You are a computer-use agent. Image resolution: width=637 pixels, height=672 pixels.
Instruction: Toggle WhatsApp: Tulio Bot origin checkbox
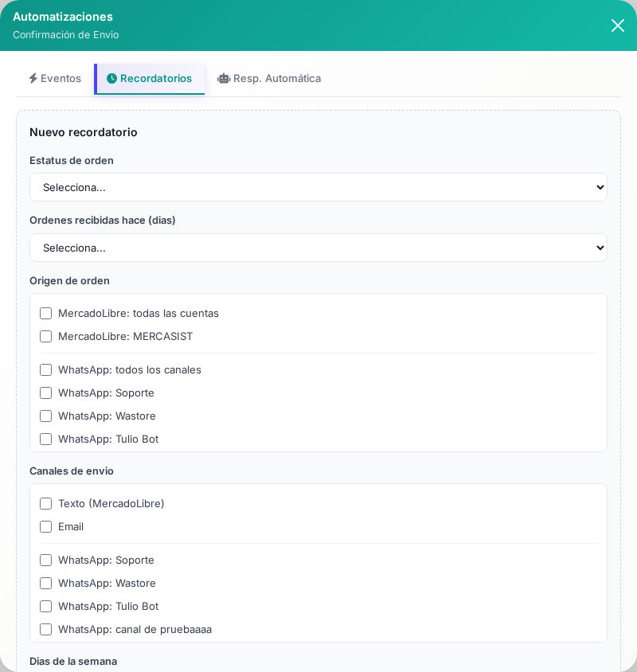[46, 440]
